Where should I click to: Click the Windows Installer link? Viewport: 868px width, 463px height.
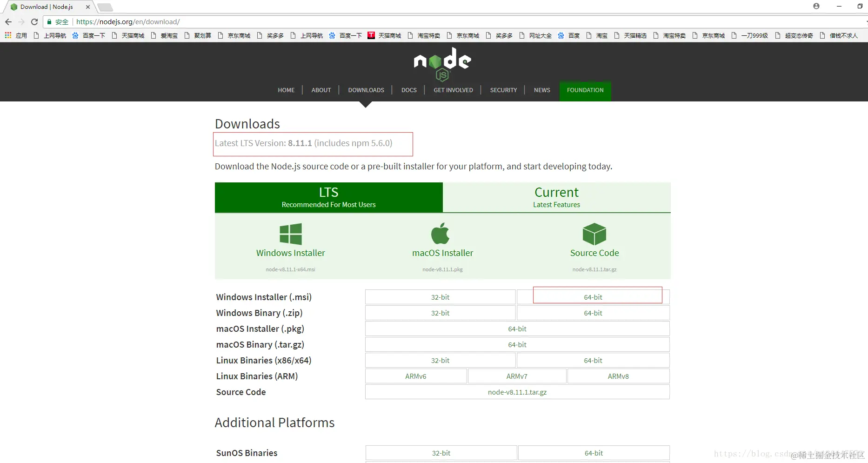tap(291, 253)
